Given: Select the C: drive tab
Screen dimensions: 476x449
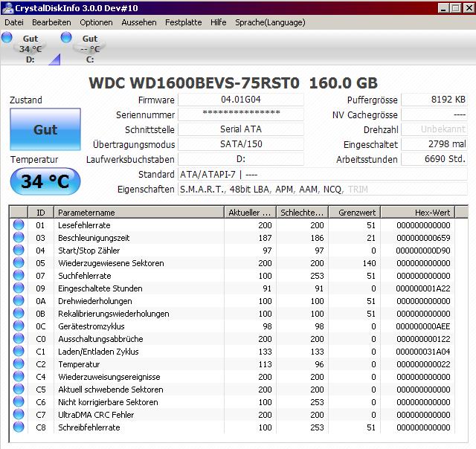Looking at the screenshot, I should pos(90,49).
